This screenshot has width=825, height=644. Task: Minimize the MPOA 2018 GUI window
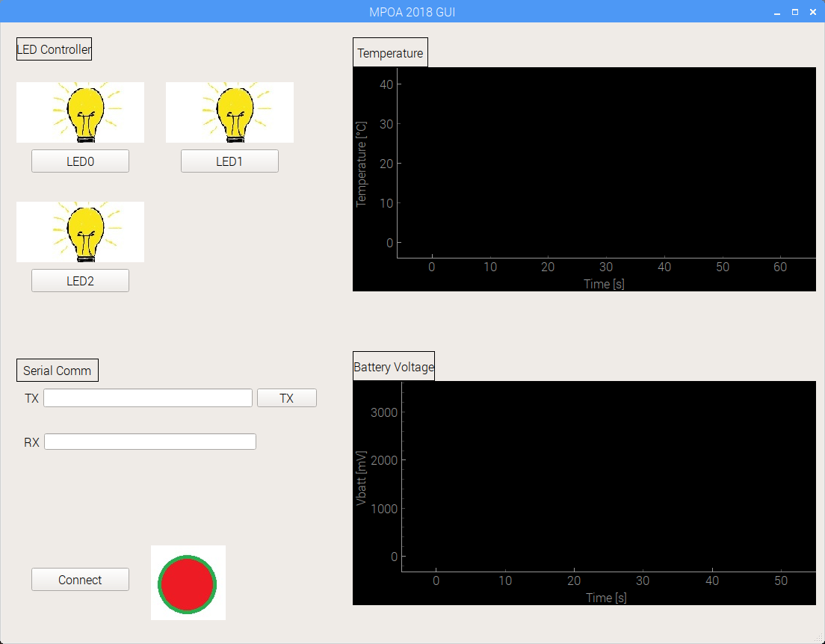[x=777, y=12]
